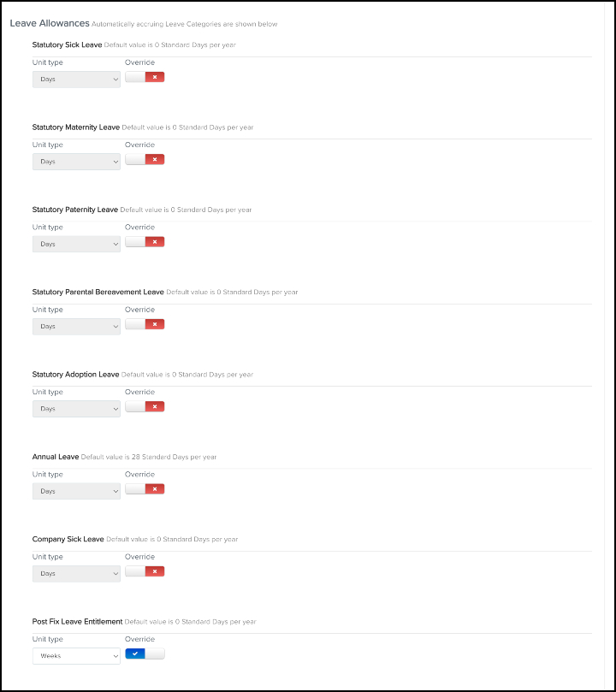Click the Leave Allowances section heading
The width and height of the screenshot is (616, 692).
pyautogui.click(x=49, y=23)
